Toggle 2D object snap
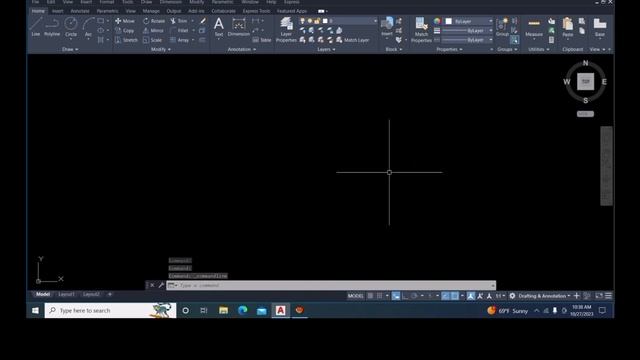This screenshot has width=640, height=360. pyautogui.click(x=455, y=296)
